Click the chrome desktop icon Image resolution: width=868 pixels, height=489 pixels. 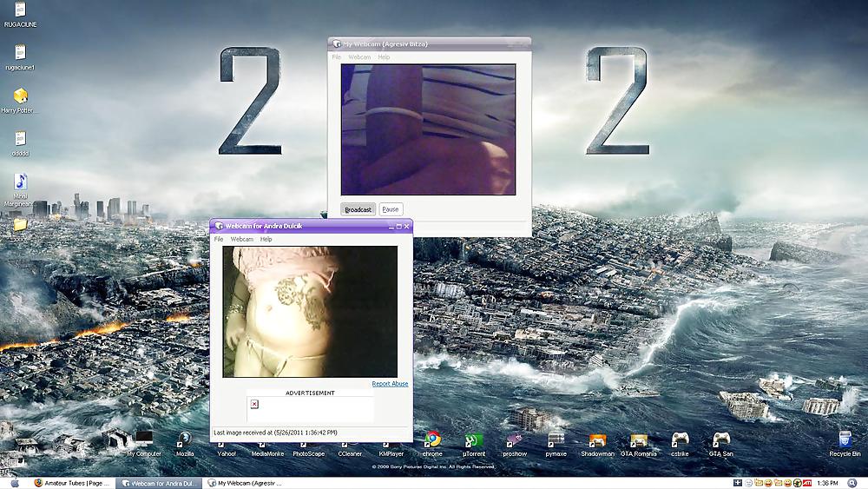pyautogui.click(x=432, y=440)
